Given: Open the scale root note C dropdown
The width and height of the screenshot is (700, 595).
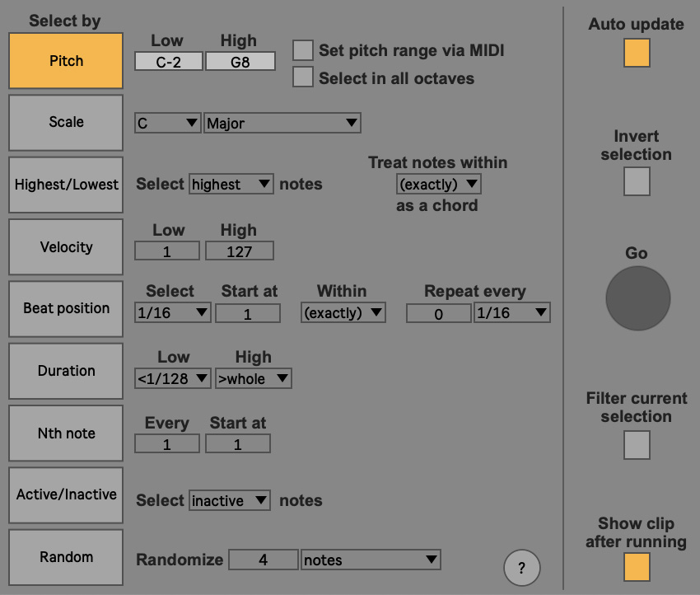Looking at the screenshot, I should [168, 124].
